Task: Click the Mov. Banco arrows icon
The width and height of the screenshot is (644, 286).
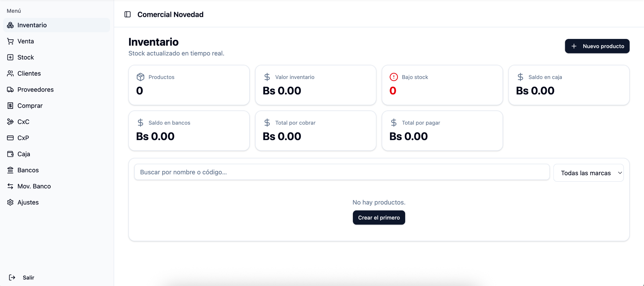Action: (10, 186)
